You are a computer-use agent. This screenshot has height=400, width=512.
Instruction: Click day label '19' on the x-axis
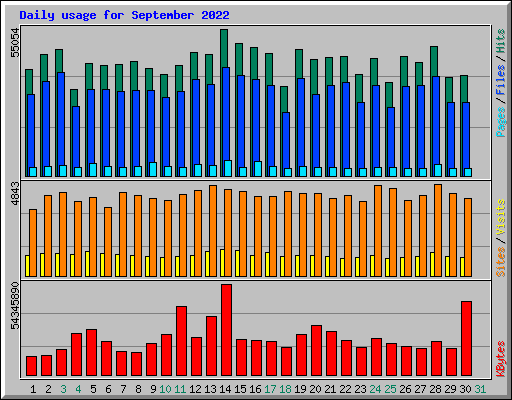coord(300,389)
